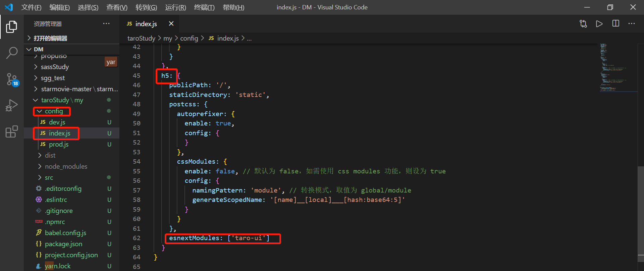Expand the node_modules folder

pos(71,166)
